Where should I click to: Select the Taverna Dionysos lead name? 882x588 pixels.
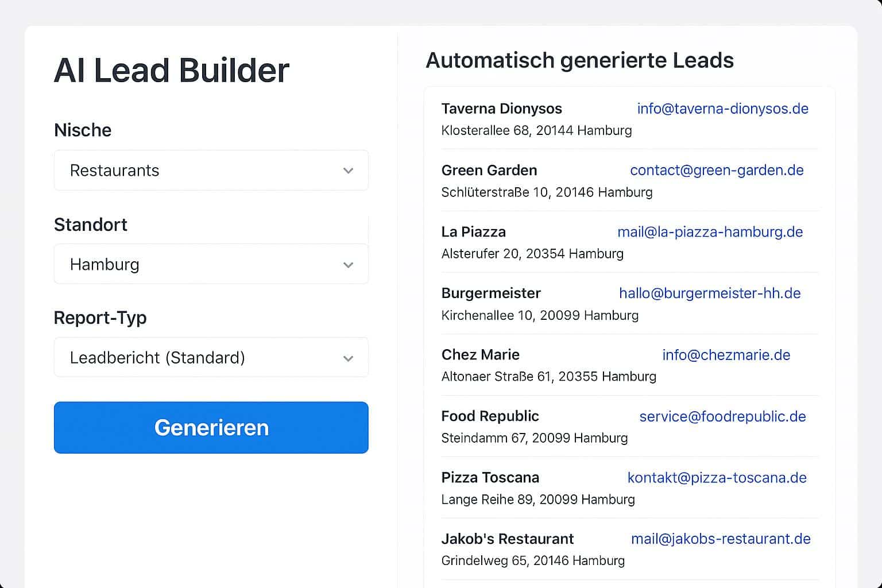click(x=501, y=109)
